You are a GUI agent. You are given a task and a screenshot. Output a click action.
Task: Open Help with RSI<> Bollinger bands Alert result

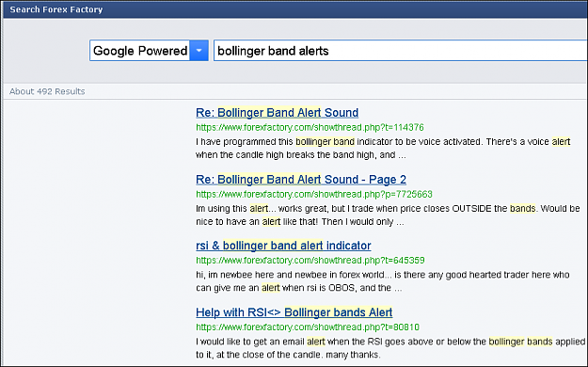294,312
